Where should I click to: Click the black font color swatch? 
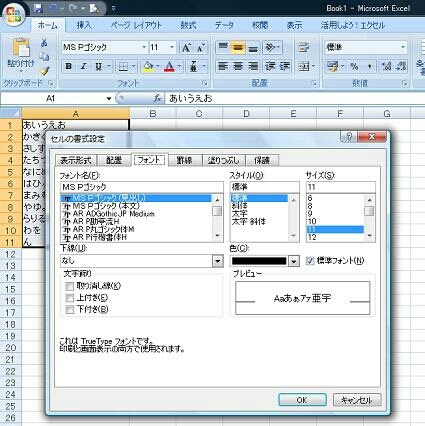pos(259,261)
